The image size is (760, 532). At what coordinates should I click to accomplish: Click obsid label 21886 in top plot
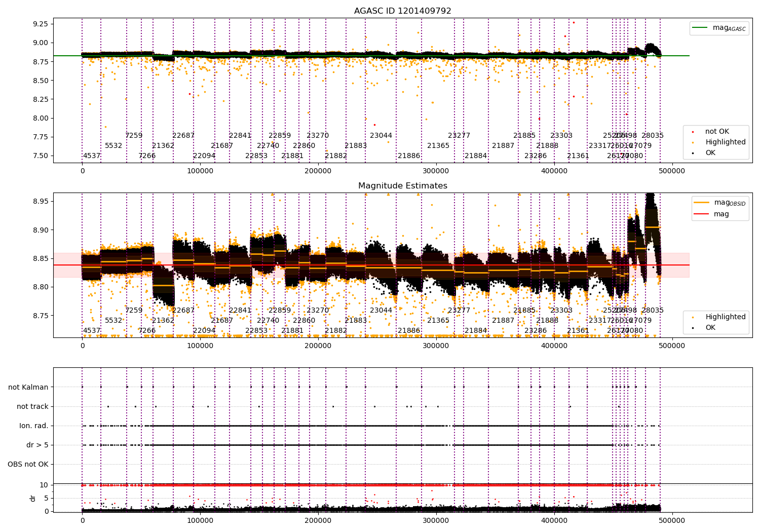409,156
